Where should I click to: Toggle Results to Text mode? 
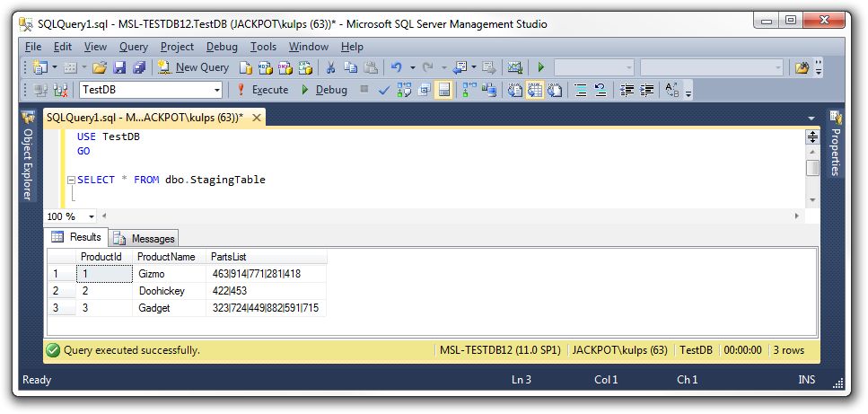(x=515, y=90)
